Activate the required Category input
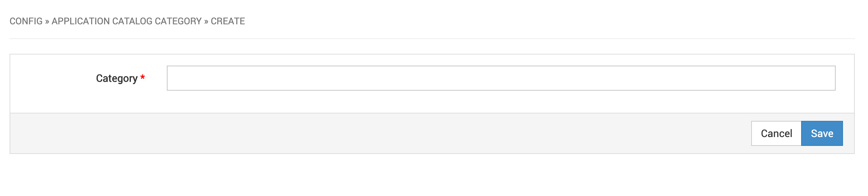Image resolution: width=868 pixels, height=196 pixels. [x=501, y=78]
